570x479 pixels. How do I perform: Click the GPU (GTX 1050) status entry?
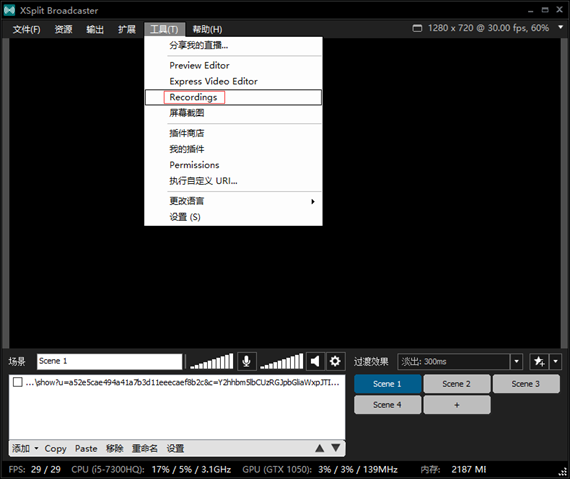[x=320, y=470]
